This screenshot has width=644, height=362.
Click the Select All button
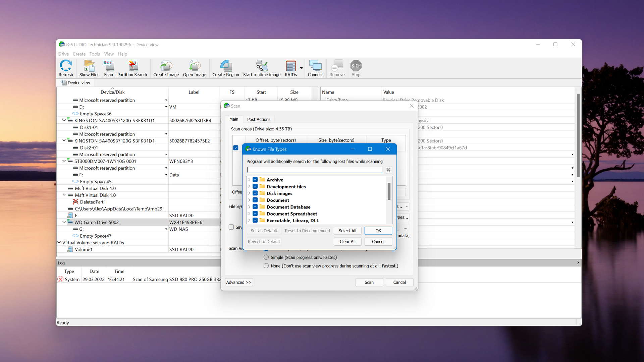coord(347,231)
